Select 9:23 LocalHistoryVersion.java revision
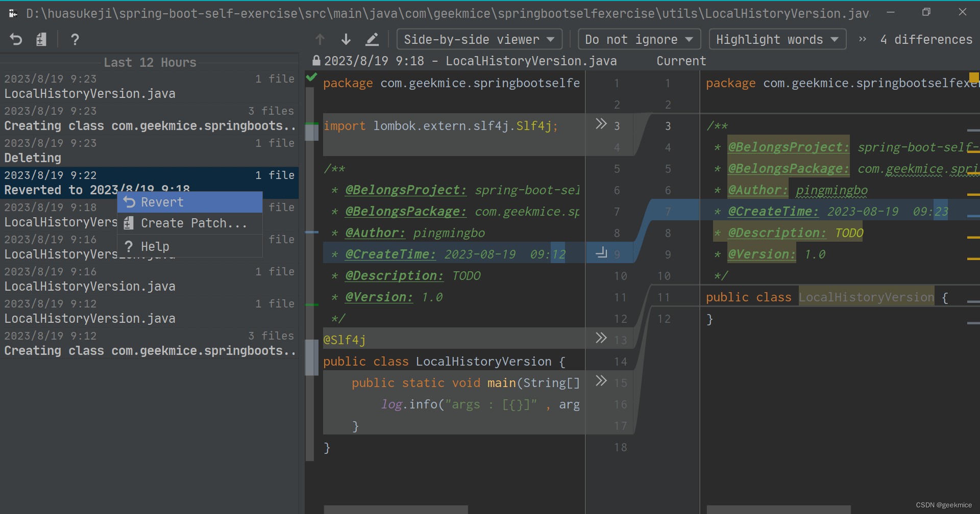The width and height of the screenshot is (980, 514). pyautogui.click(x=149, y=87)
